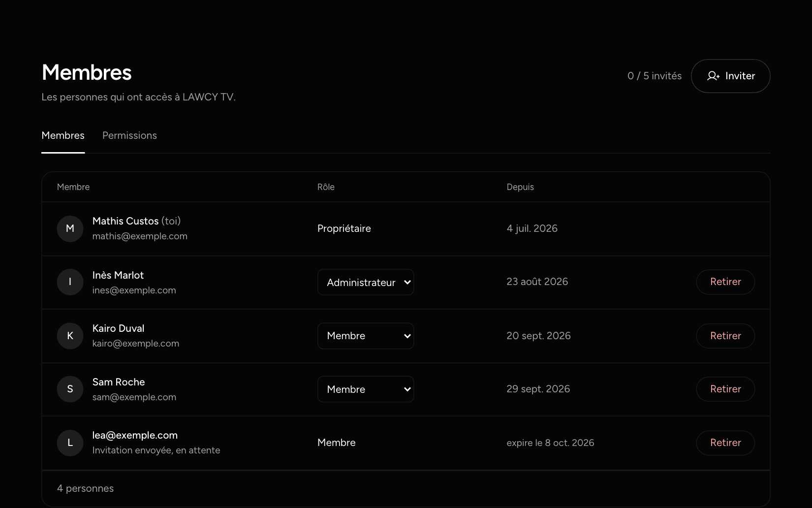812x508 pixels.
Task: Click Inès Marlot avatar circle I
Action: [70, 282]
